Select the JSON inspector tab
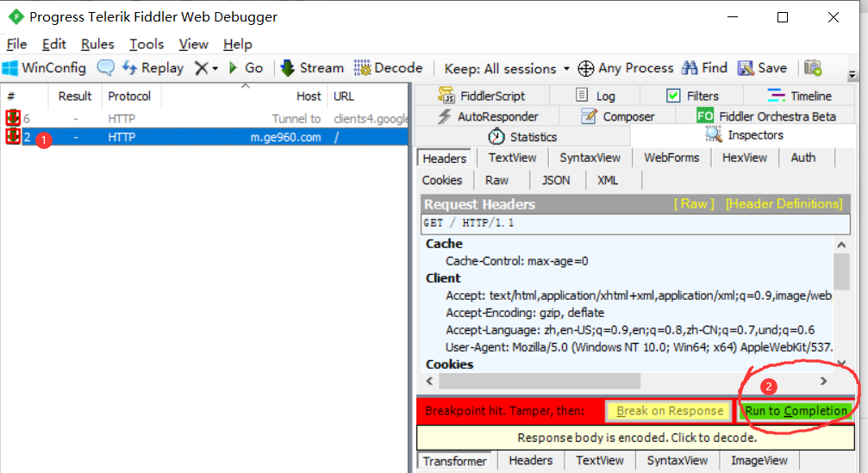The height and width of the screenshot is (473, 868). click(556, 180)
